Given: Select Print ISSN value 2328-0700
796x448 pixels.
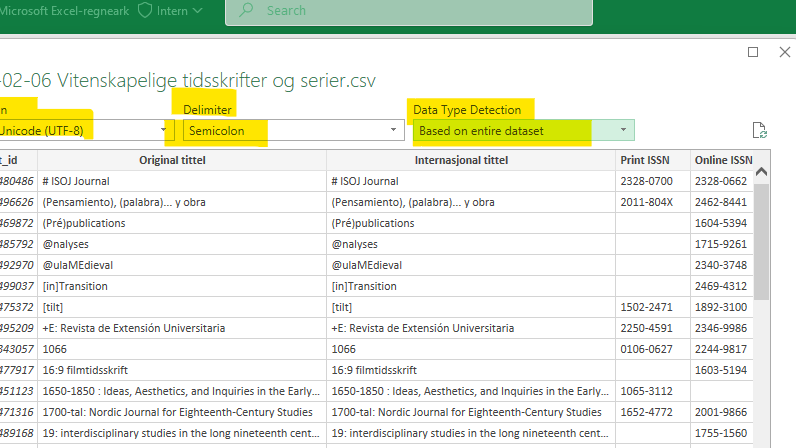Looking at the screenshot, I should pos(646,181).
